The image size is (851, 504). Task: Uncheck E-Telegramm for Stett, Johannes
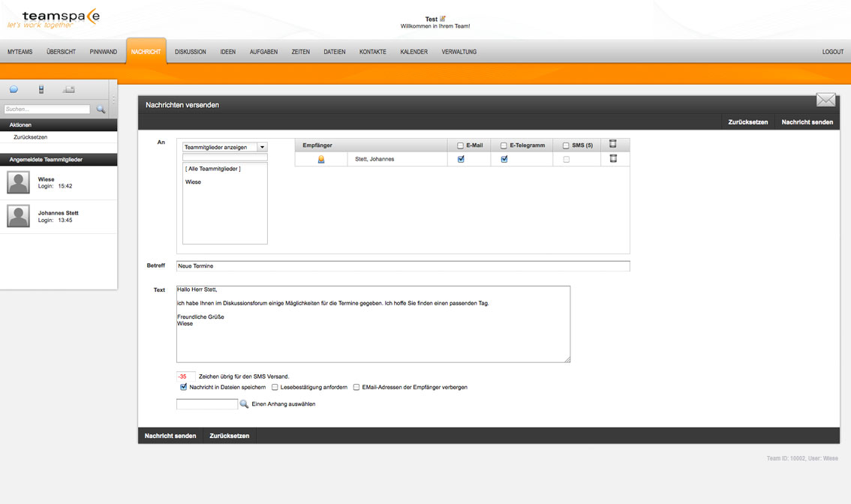pyautogui.click(x=504, y=159)
